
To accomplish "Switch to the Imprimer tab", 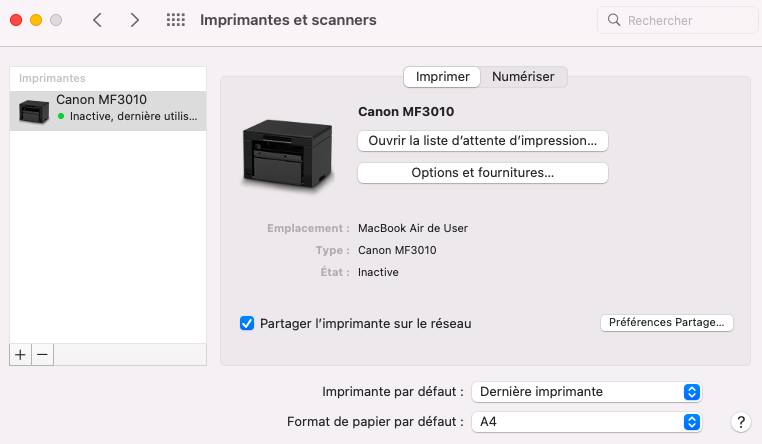I will pyautogui.click(x=442, y=76).
